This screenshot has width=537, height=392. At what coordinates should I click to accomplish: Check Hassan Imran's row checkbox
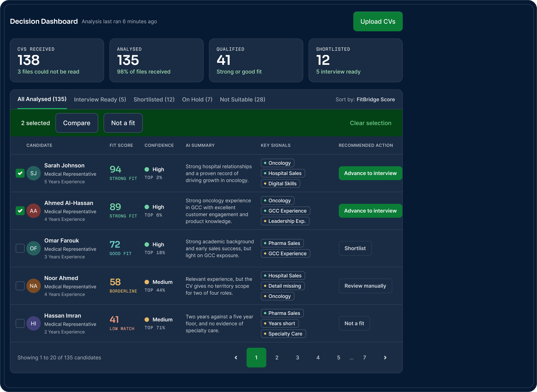pyautogui.click(x=20, y=323)
